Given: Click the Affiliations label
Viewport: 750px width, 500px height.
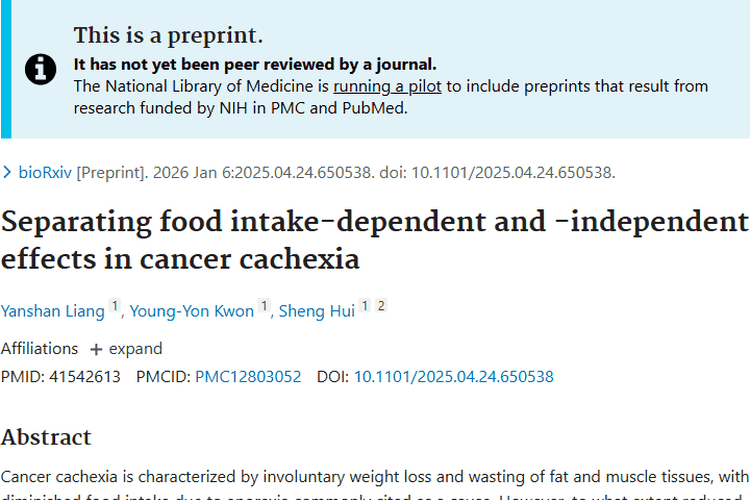Looking at the screenshot, I should pos(39,349).
